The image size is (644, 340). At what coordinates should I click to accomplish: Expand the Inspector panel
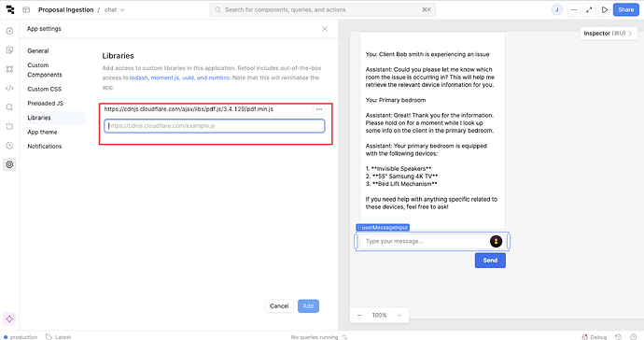[x=608, y=34]
